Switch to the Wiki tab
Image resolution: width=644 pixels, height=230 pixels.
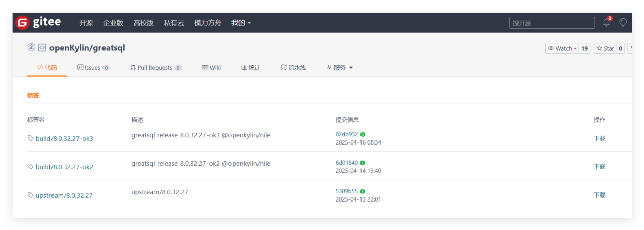pyautogui.click(x=211, y=67)
